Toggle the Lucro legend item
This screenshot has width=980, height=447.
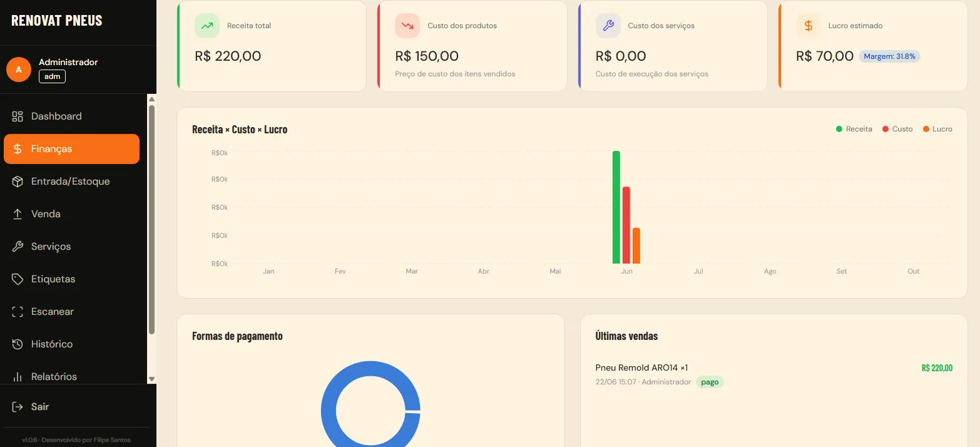click(937, 129)
